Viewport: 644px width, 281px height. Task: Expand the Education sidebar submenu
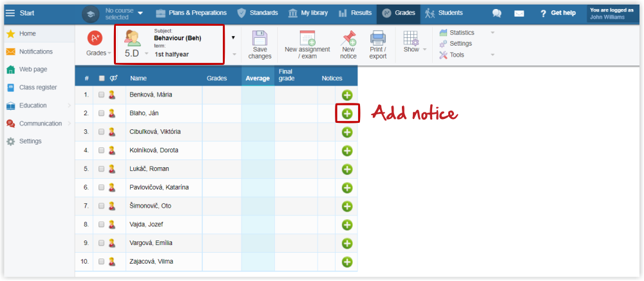click(69, 105)
